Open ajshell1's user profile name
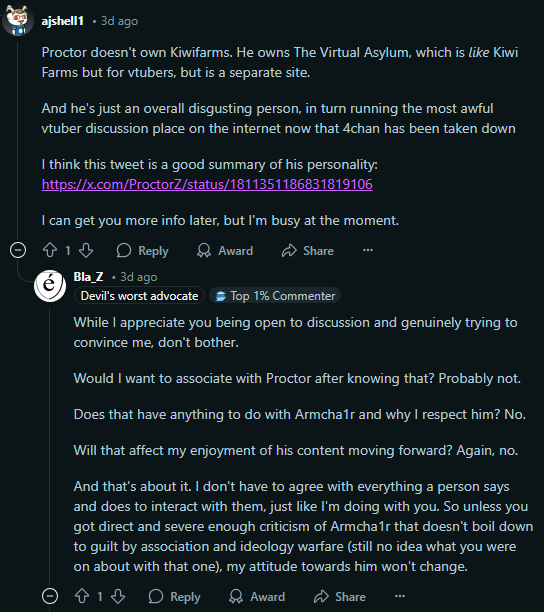 [x=62, y=21]
